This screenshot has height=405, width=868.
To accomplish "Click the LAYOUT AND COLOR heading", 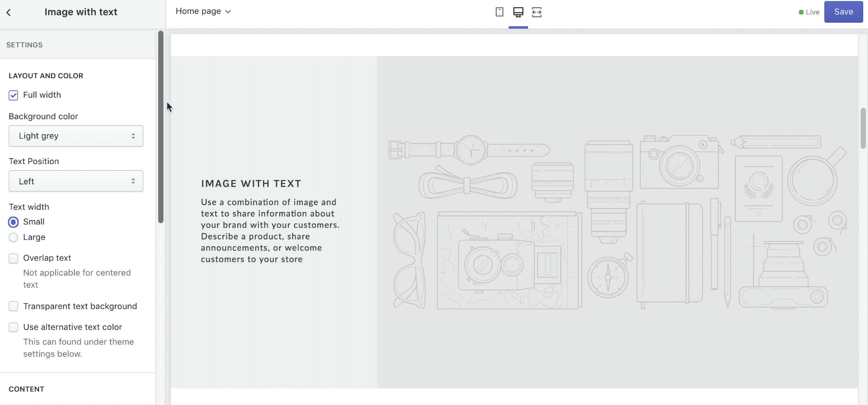I will click(46, 76).
